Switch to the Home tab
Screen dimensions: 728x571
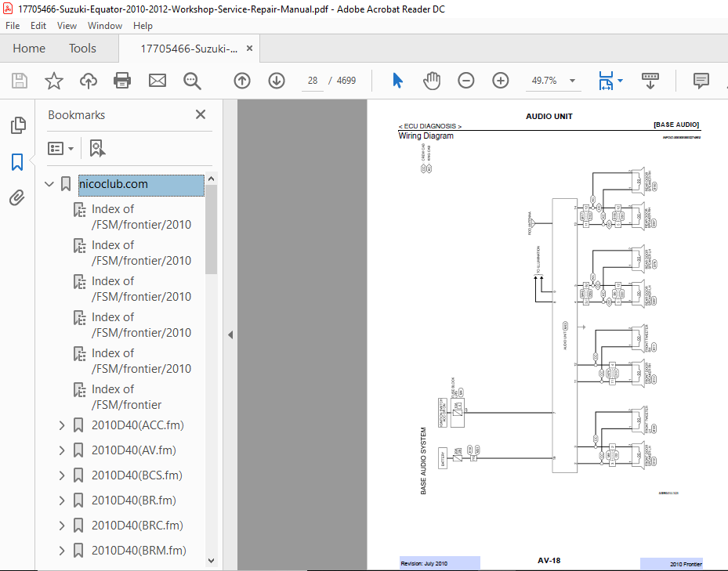tap(29, 49)
